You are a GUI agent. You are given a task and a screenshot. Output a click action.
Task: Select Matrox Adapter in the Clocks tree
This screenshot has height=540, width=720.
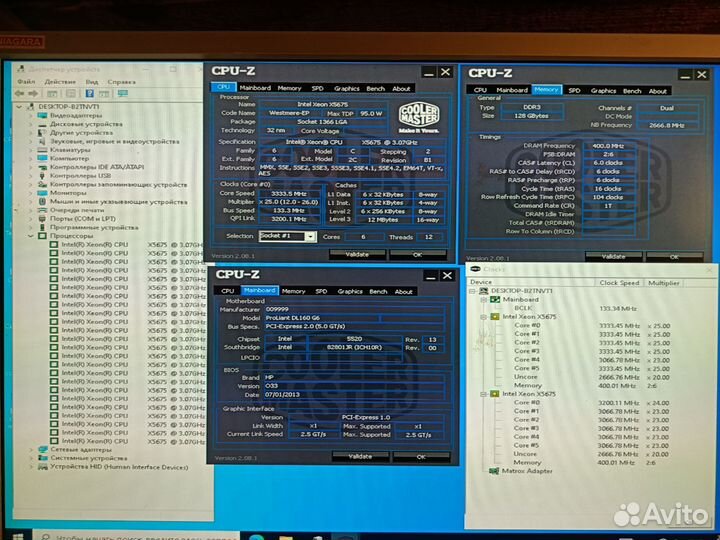pos(527,471)
